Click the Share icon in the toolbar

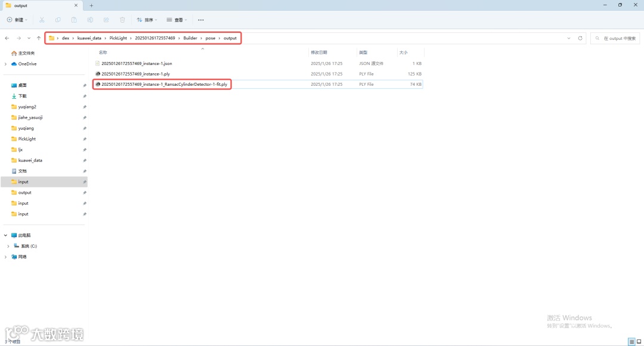pyautogui.click(x=106, y=20)
